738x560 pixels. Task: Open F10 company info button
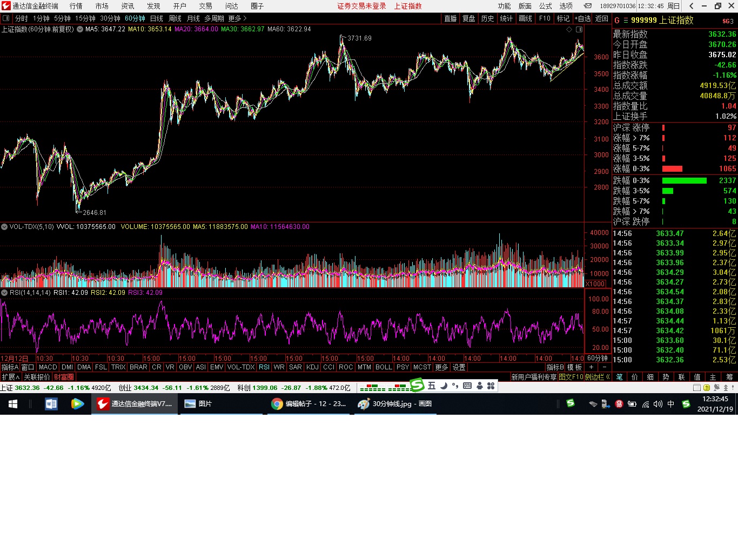(545, 18)
